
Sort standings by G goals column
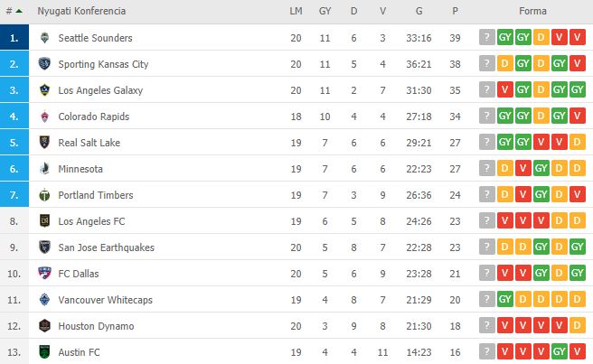pyautogui.click(x=419, y=11)
